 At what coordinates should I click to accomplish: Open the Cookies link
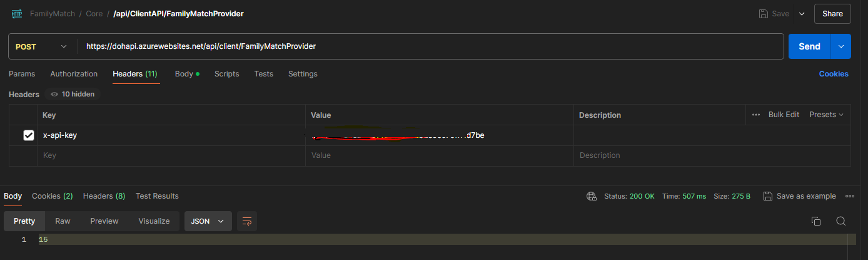(834, 74)
